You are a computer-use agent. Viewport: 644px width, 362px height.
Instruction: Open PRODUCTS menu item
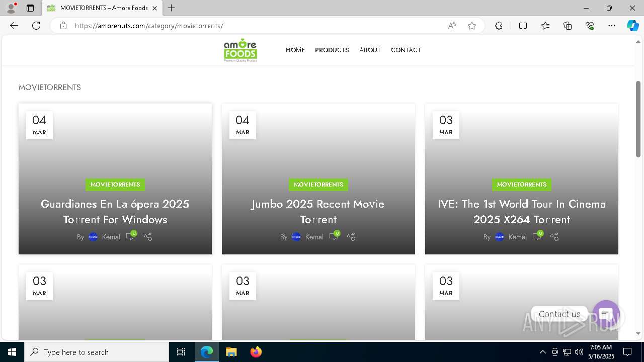click(332, 50)
